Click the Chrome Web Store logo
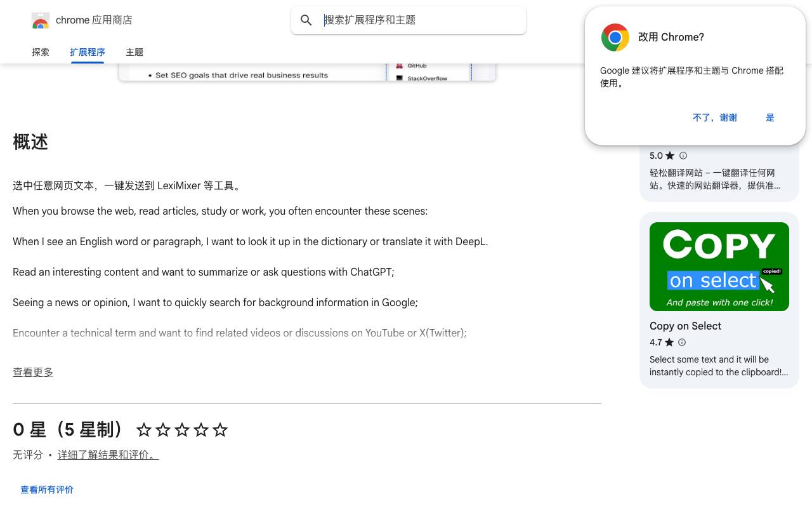 (41, 20)
